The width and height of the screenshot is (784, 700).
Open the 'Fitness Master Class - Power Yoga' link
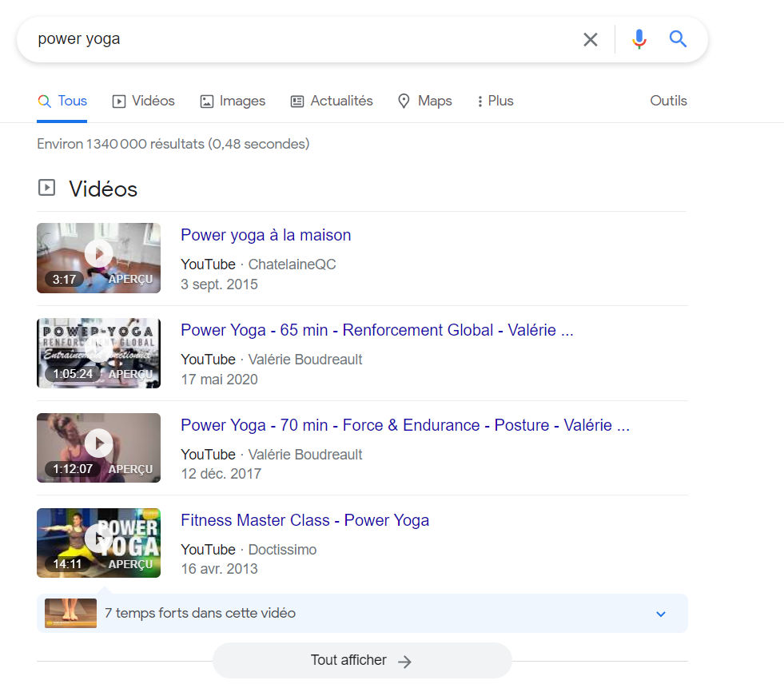[x=304, y=520]
